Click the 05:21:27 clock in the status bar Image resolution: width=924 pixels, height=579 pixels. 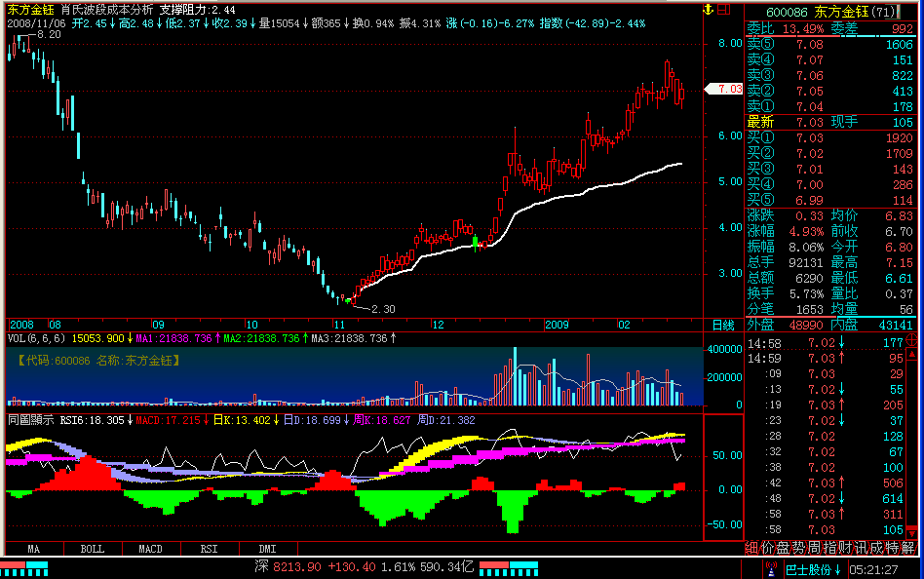click(x=874, y=569)
